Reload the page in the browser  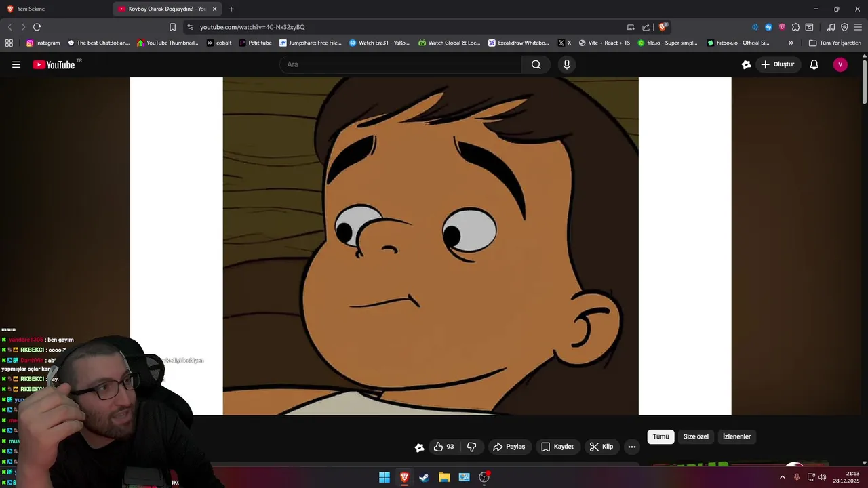point(37,27)
